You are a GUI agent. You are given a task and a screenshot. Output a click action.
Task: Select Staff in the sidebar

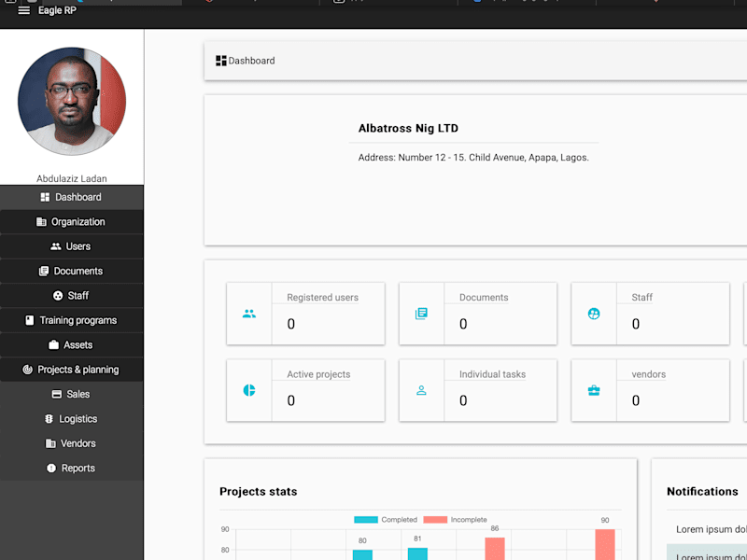tap(72, 296)
